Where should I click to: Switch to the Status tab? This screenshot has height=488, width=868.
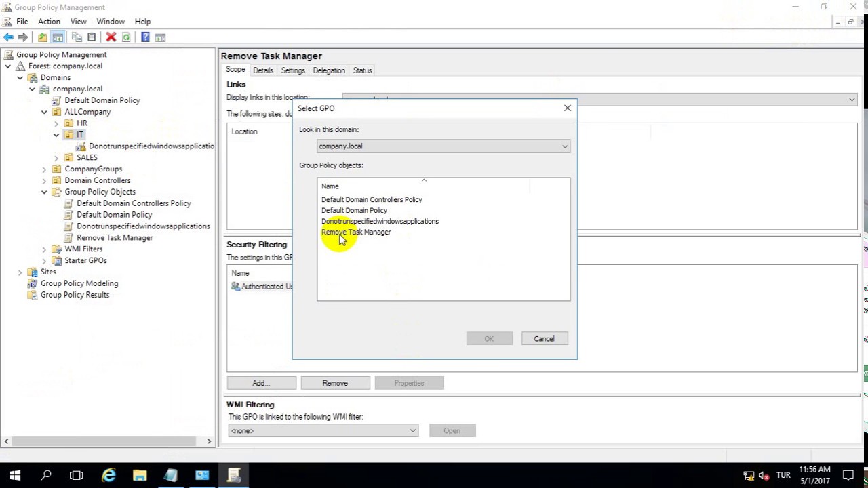coord(362,70)
